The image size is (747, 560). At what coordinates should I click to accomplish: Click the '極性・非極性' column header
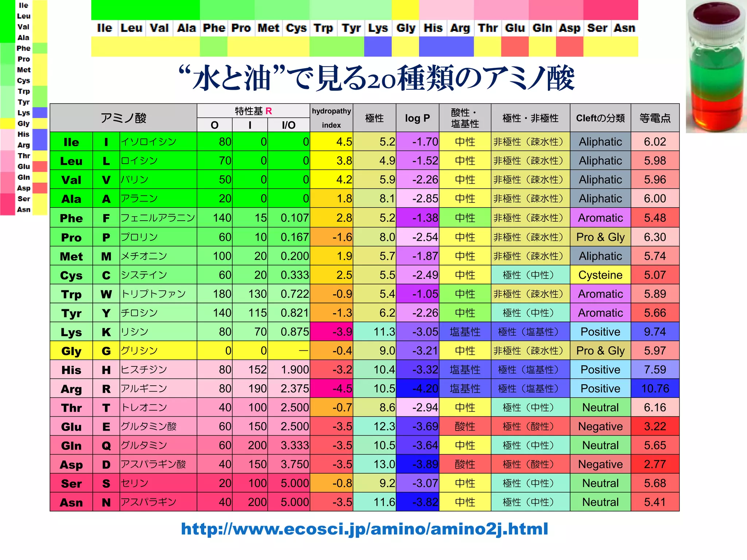530,118
